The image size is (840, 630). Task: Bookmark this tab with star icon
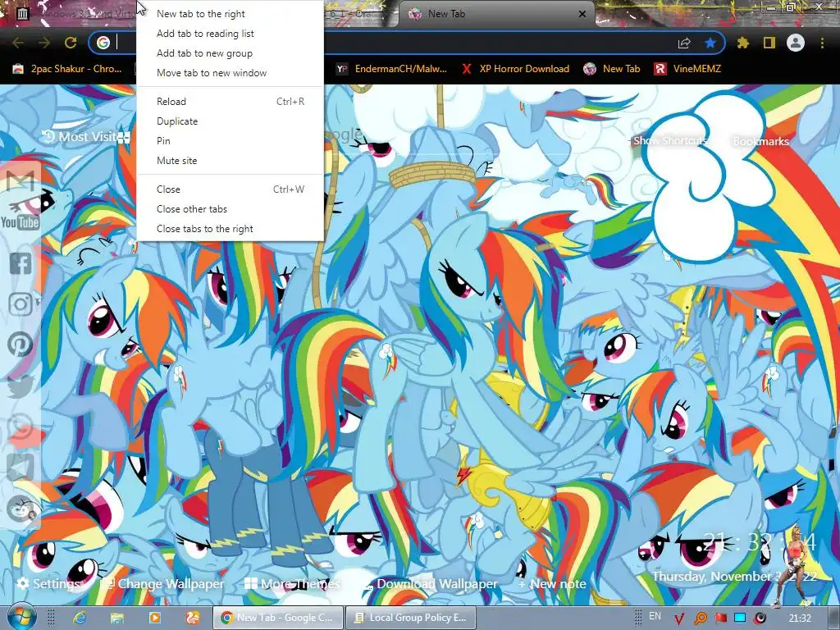710,43
